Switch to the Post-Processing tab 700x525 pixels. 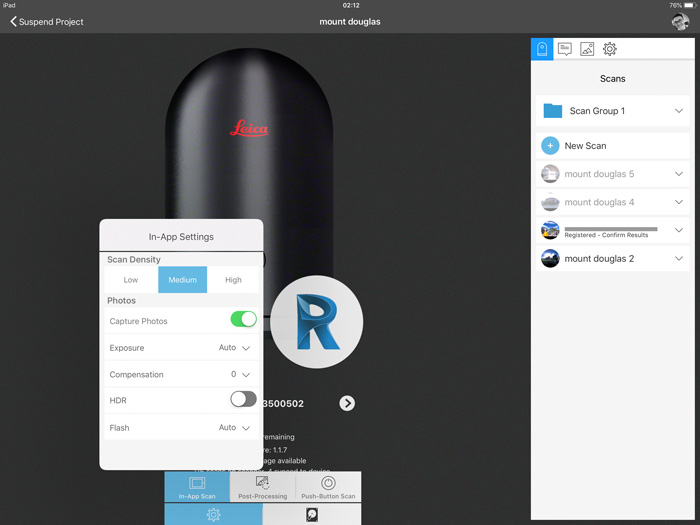click(x=263, y=487)
